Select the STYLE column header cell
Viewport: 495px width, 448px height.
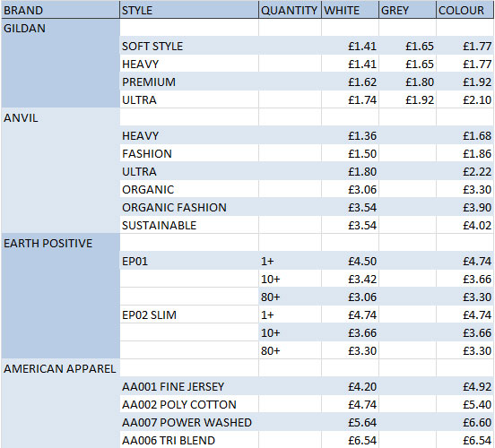pos(189,10)
